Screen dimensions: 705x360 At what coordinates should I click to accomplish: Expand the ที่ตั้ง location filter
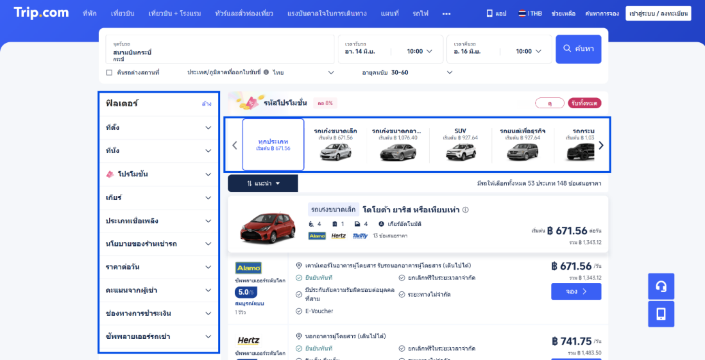[x=158, y=128]
